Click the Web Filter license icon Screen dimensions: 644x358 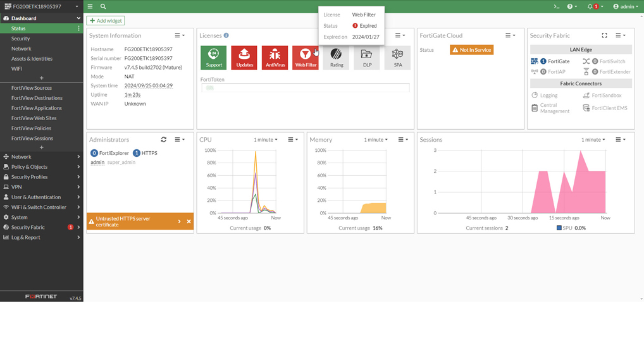[x=306, y=58]
